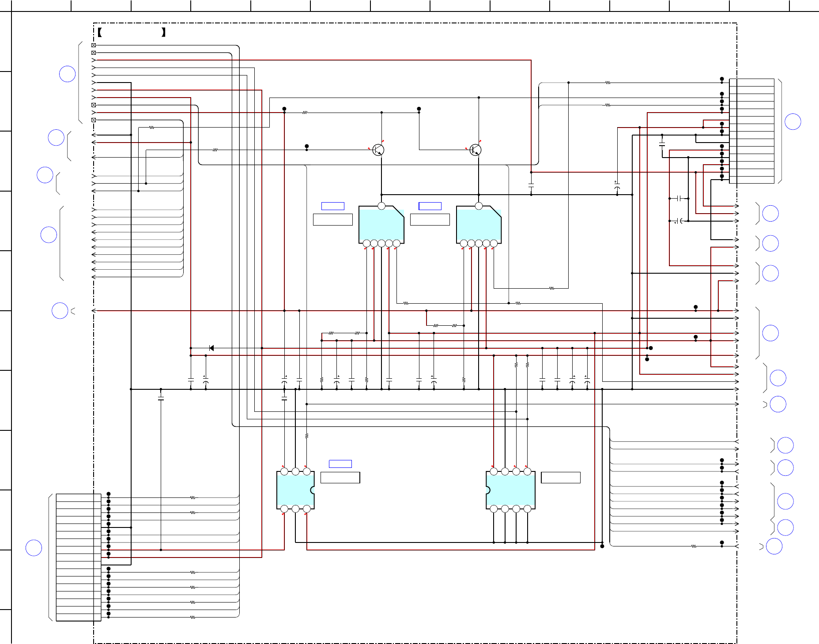
Task: Click the blue label box above lower-left IC
Action: 340,464
